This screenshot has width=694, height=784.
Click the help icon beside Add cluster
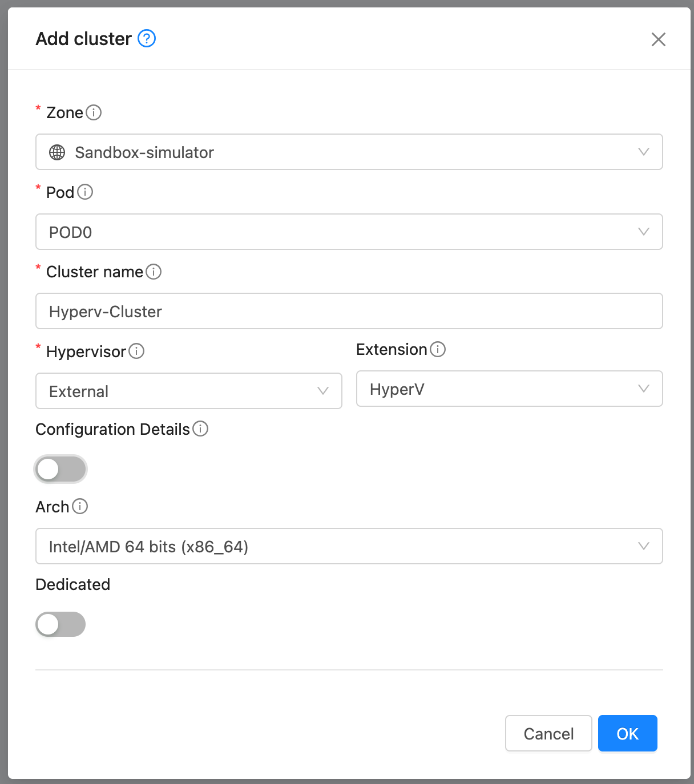click(x=147, y=38)
